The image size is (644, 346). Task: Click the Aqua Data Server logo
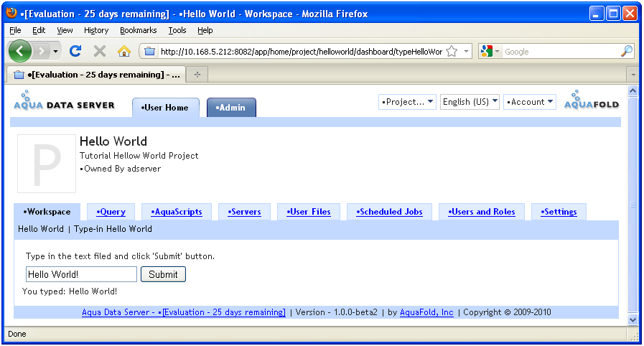coord(64,101)
